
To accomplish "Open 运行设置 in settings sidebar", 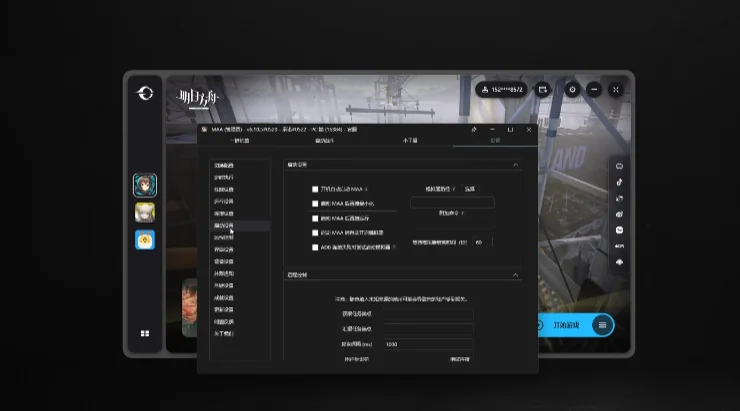I will click(224, 201).
